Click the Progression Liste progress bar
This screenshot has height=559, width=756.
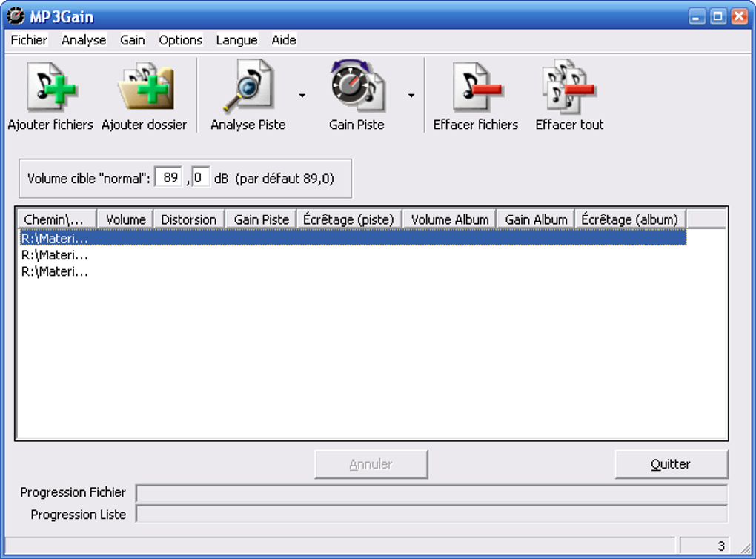(x=431, y=514)
